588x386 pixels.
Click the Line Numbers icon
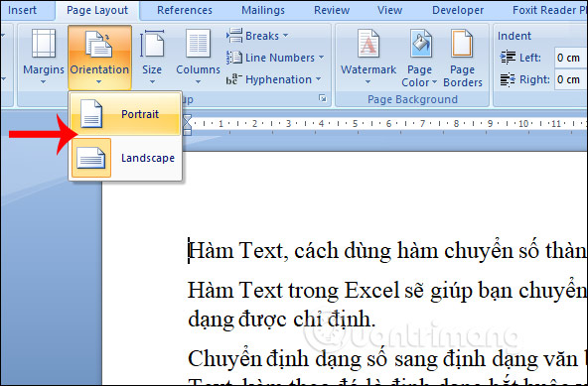pos(234,58)
